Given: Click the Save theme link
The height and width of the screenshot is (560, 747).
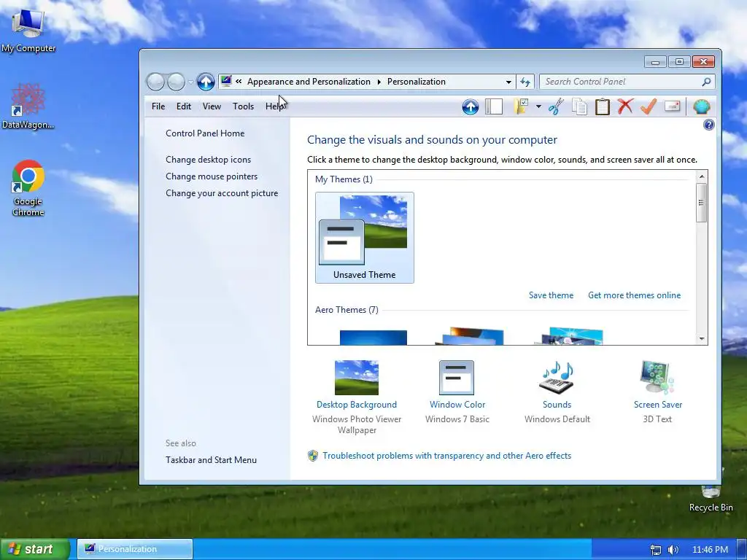Looking at the screenshot, I should [x=551, y=295].
